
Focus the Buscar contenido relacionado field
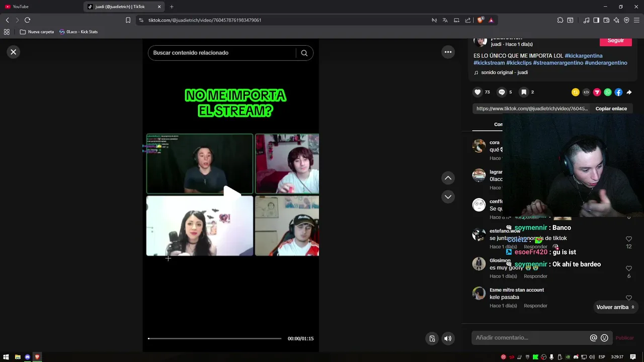(221, 53)
